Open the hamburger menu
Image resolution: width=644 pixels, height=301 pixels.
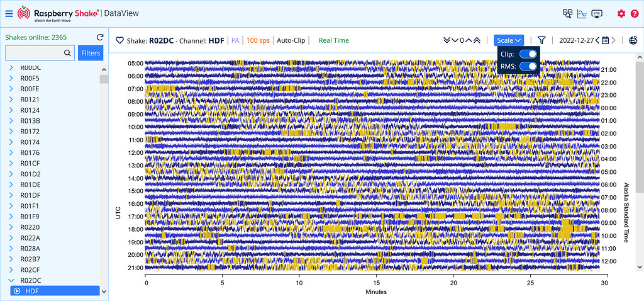point(9,13)
